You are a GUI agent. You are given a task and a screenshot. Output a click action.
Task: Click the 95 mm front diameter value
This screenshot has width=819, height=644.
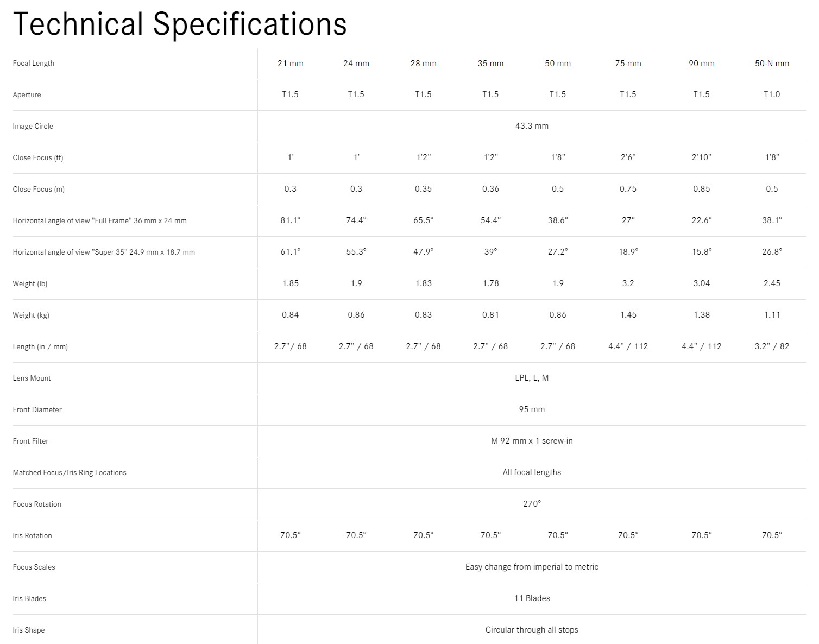pyautogui.click(x=532, y=409)
